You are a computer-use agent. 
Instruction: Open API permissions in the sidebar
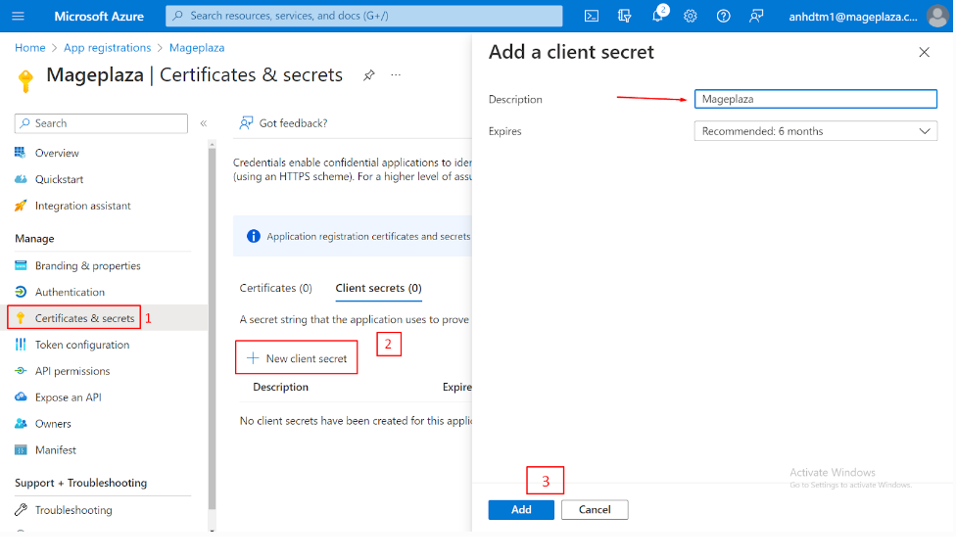(72, 371)
